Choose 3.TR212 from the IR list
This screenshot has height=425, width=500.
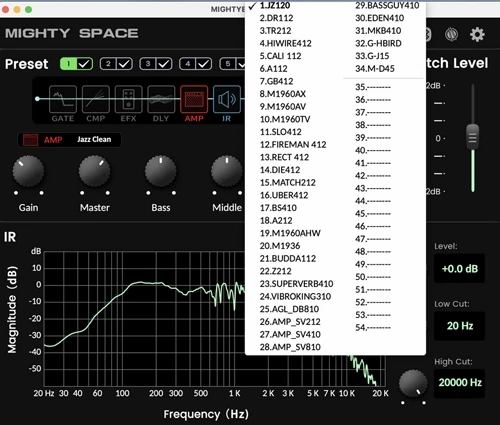[275, 31]
